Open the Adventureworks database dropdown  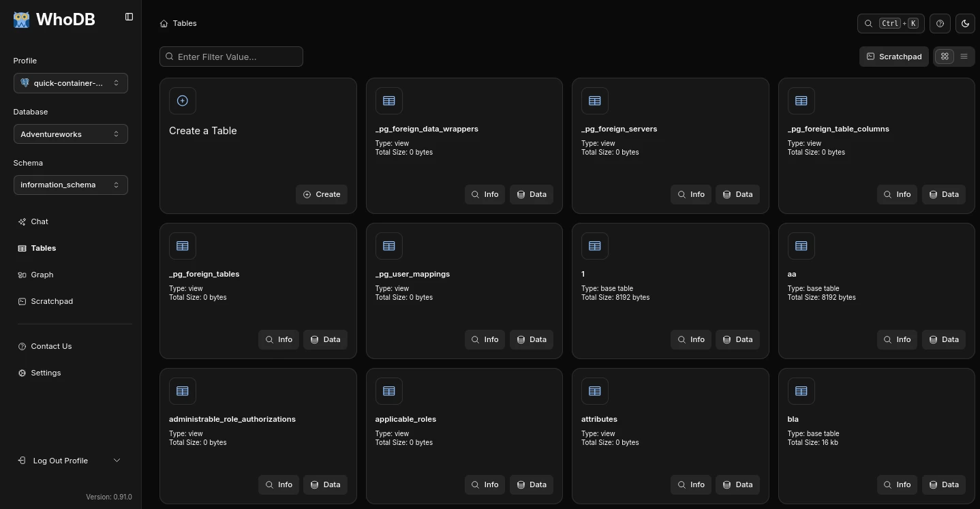coord(70,134)
